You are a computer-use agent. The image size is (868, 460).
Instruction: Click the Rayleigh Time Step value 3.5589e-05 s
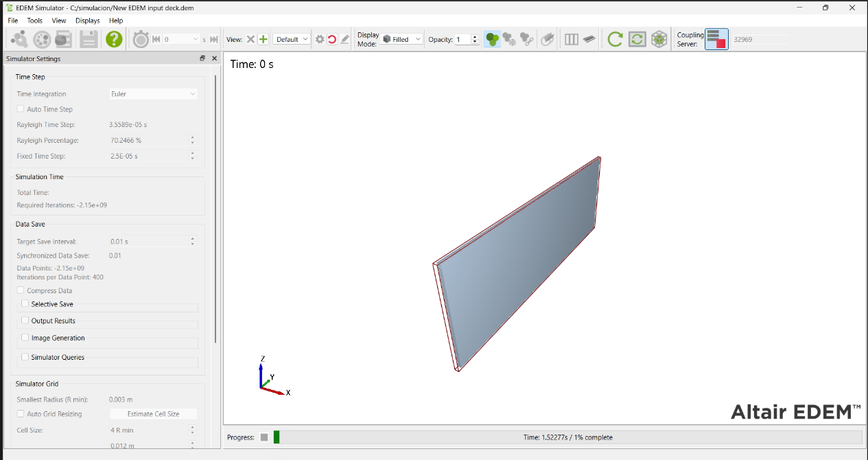point(128,125)
